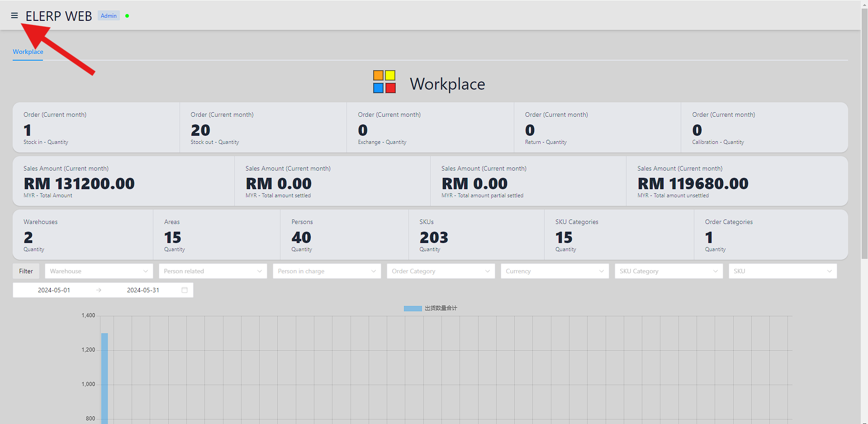Switch to the Workplace tab

[x=28, y=52]
